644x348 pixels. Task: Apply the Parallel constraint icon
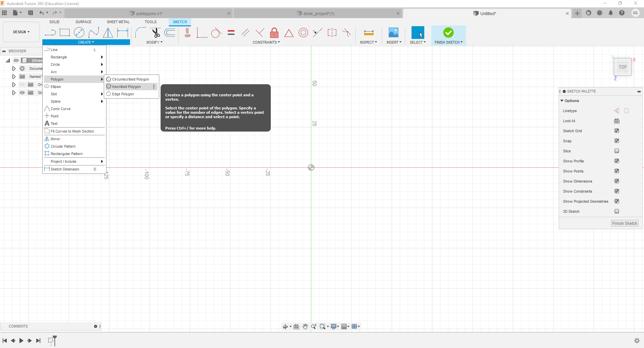click(246, 33)
